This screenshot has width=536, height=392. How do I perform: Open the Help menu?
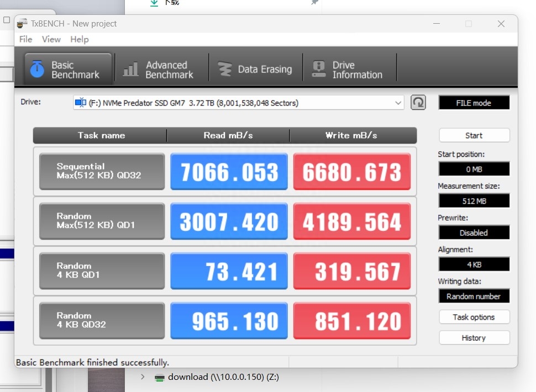pyautogui.click(x=80, y=39)
